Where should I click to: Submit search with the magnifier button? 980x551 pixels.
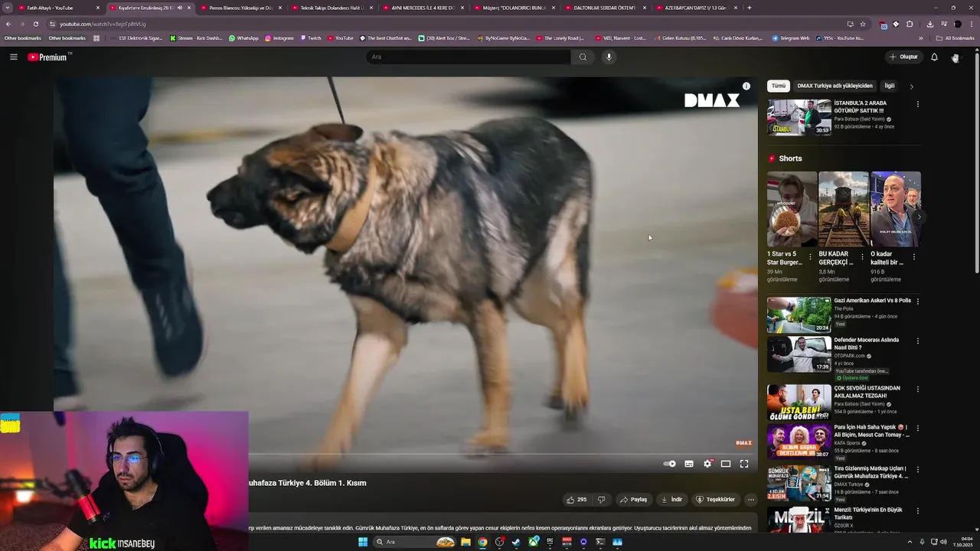click(583, 57)
